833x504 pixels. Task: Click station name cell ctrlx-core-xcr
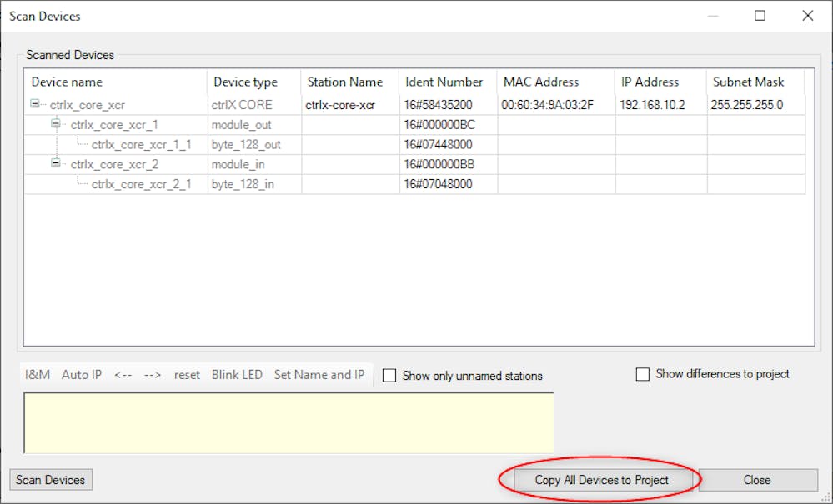coord(350,105)
